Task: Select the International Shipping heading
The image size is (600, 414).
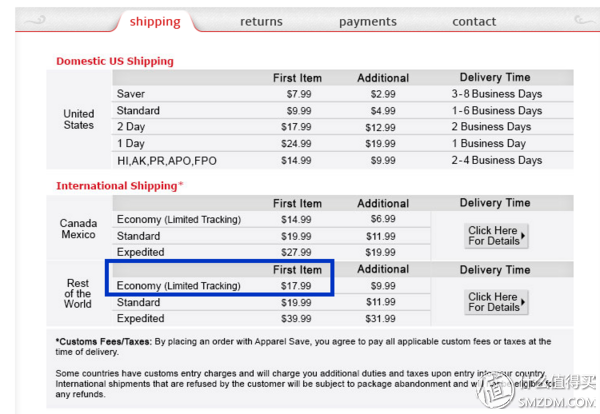Action: pyautogui.click(x=120, y=186)
